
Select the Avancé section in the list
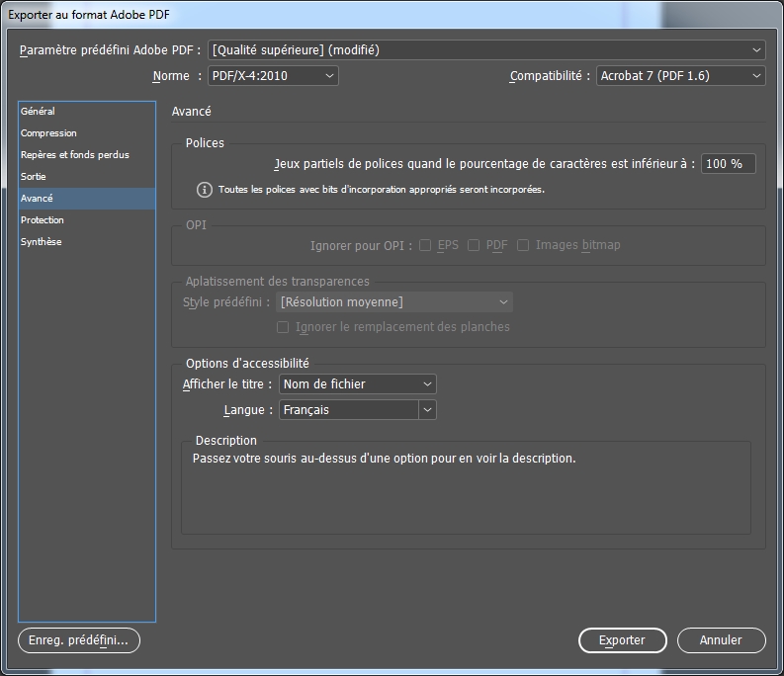click(x=87, y=199)
